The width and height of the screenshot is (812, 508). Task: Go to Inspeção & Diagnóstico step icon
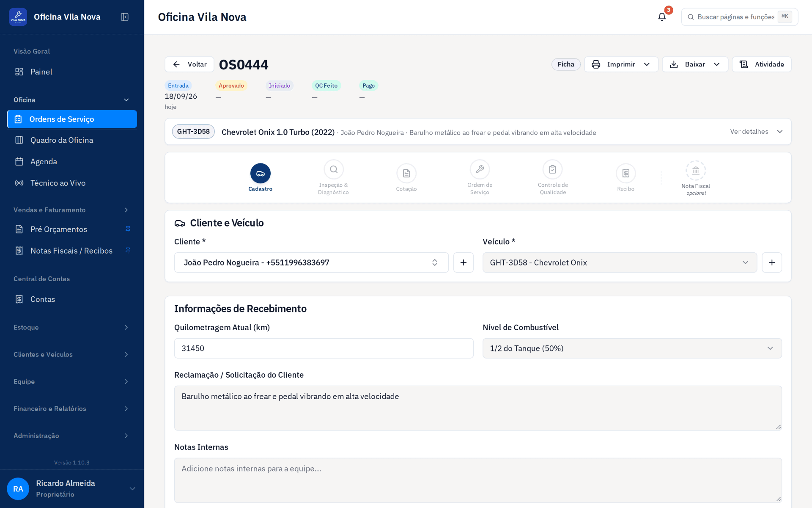[334, 169]
